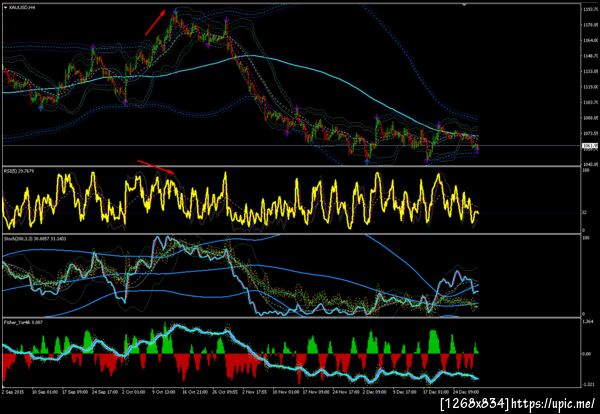Click the "1.364" value on the Fisher scale
This screenshot has height=414, width=600.
pos(587,322)
